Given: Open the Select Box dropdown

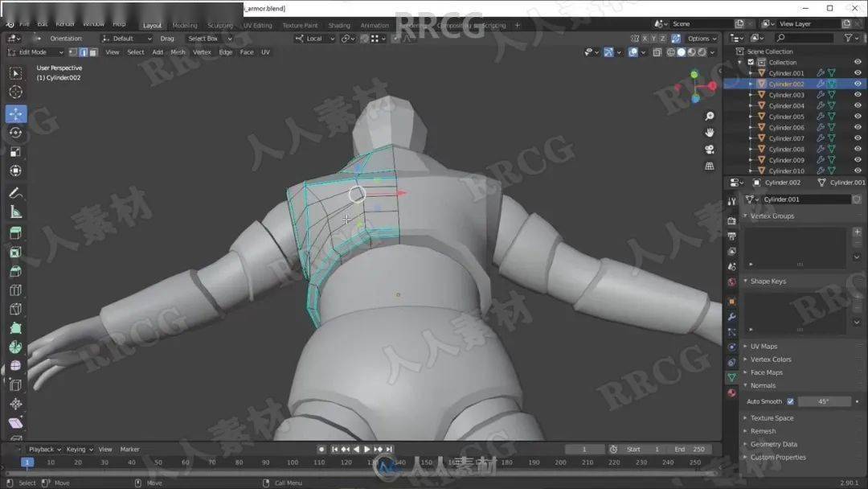Looking at the screenshot, I should pyautogui.click(x=209, y=39).
